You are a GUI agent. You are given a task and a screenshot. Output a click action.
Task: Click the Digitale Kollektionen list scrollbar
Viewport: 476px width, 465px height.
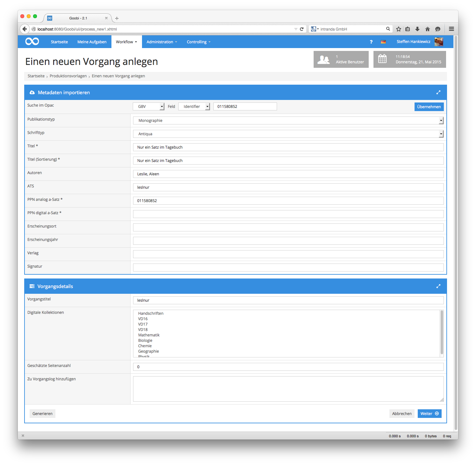coord(442,333)
